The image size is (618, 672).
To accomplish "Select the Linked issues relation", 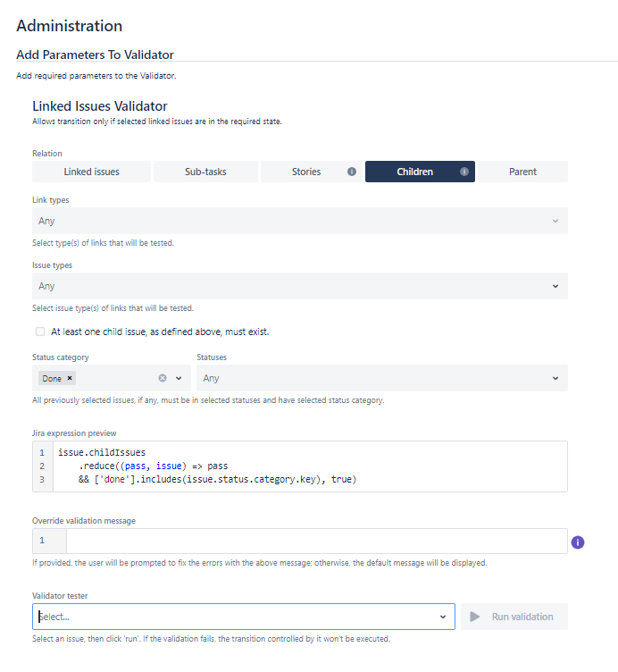I will (91, 172).
